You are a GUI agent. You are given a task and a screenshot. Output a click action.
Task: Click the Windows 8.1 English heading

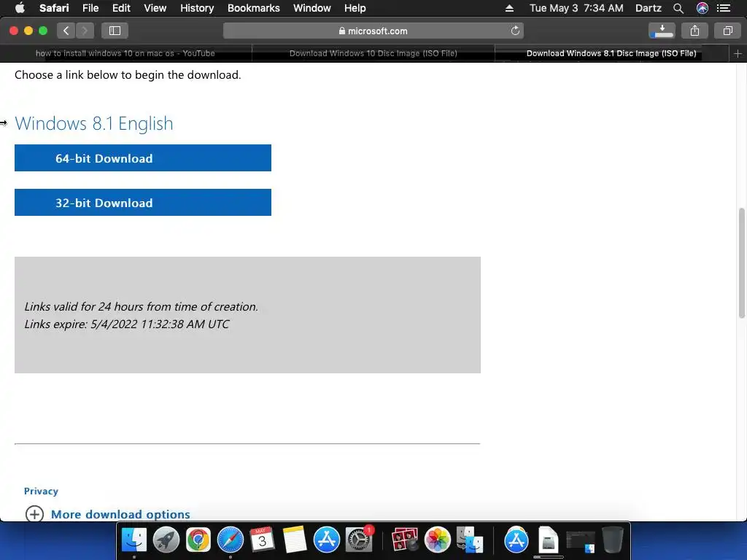click(x=94, y=123)
